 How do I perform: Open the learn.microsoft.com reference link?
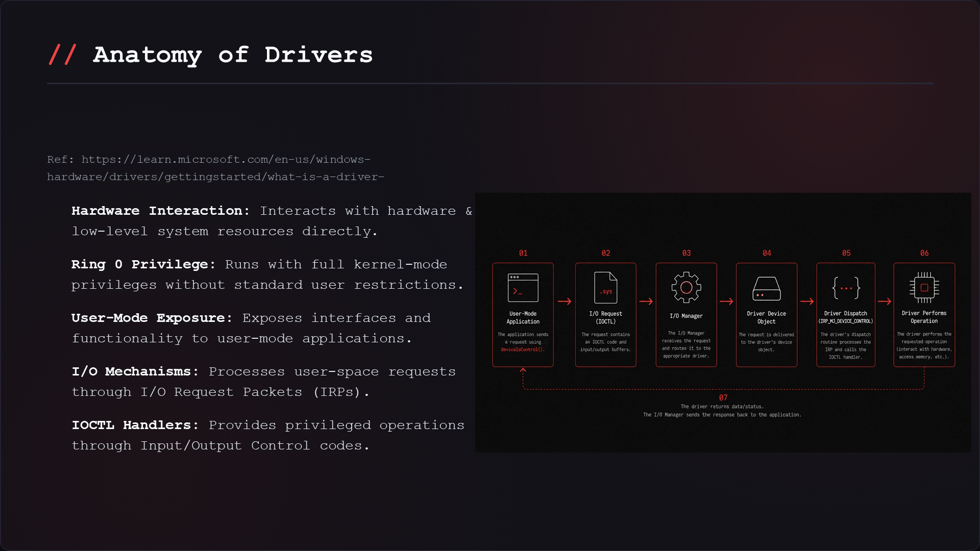(x=215, y=168)
